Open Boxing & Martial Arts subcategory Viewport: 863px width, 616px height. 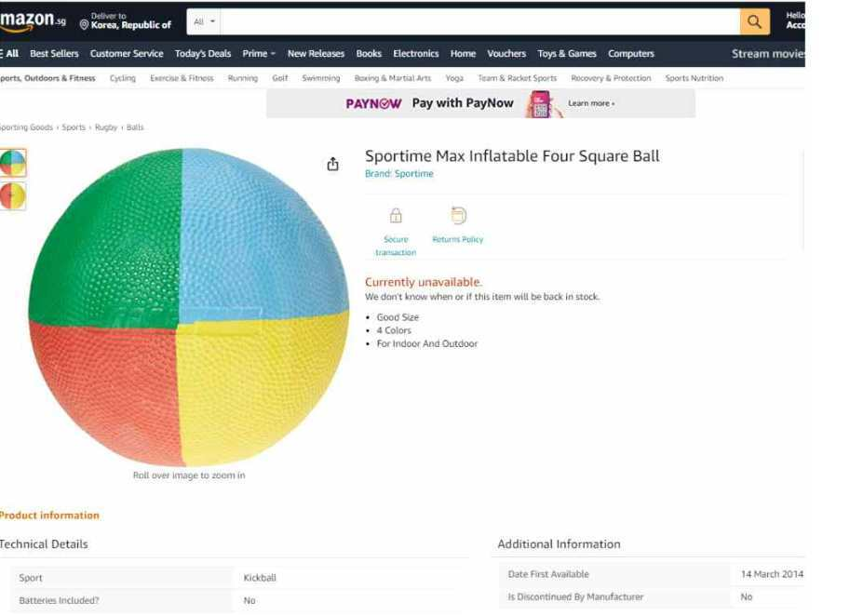click(x=393, y=78)
